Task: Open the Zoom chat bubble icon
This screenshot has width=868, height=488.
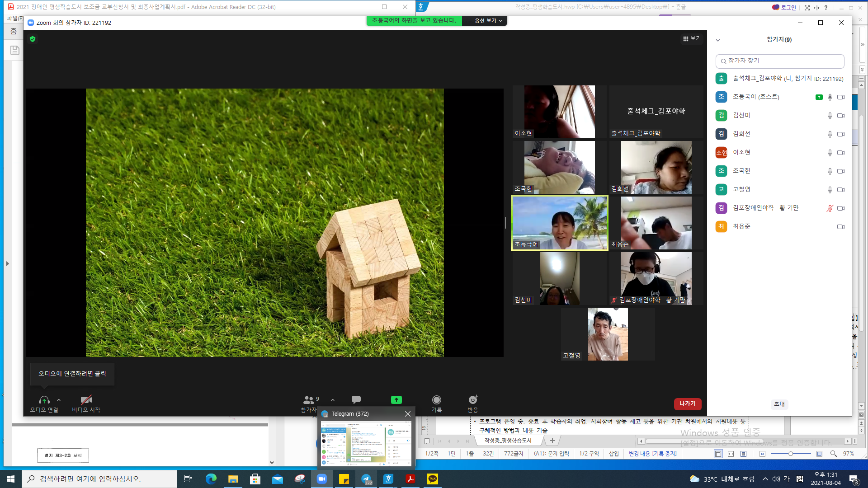Action: click(356, 400)
